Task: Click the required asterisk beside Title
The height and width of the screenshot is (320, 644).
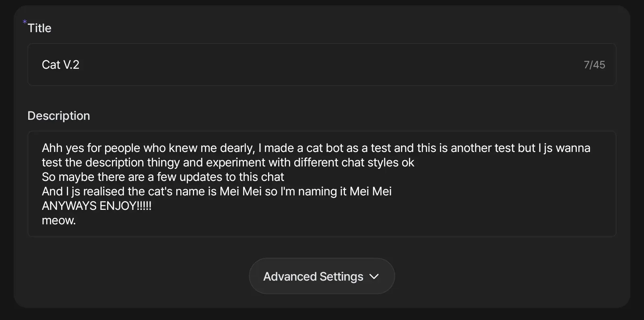Action: tap(25, 22)
